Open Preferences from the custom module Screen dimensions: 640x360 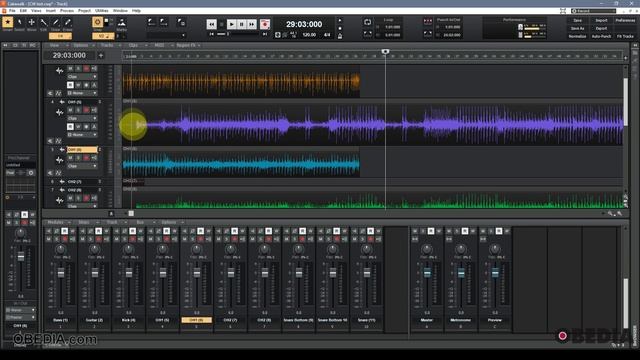coord(625,20)
